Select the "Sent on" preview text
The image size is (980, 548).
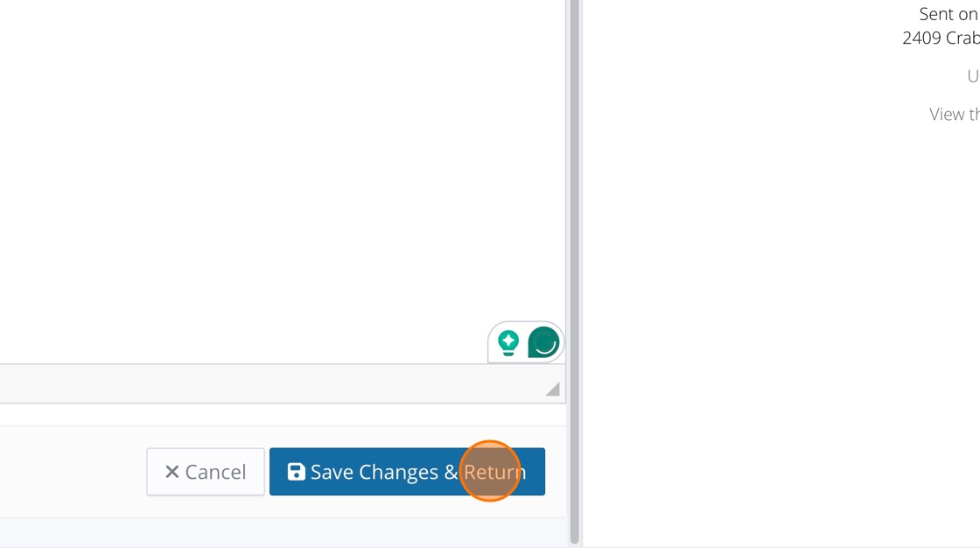point(948,14)
